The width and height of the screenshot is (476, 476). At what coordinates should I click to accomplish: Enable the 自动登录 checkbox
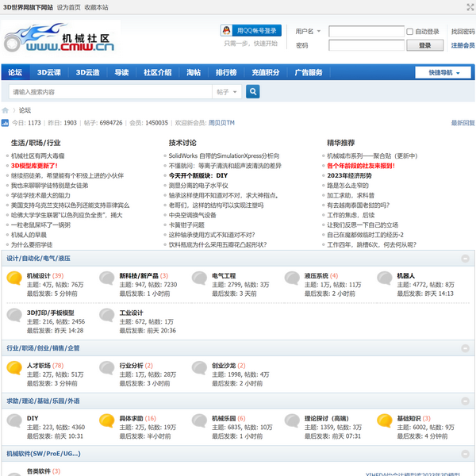click(410, 32)
